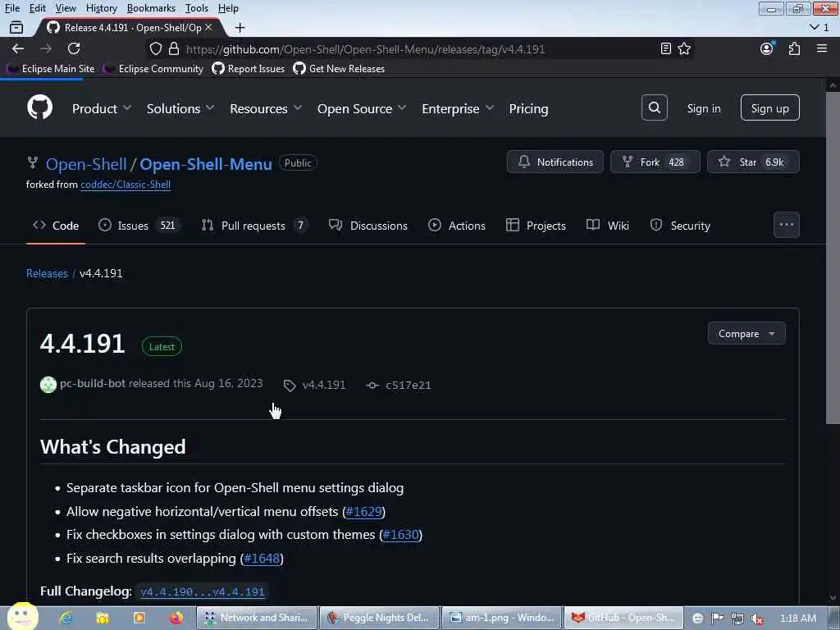Reload the page with the refresh icon
Screen dimensions: 840x630
[x=74, y=48]
